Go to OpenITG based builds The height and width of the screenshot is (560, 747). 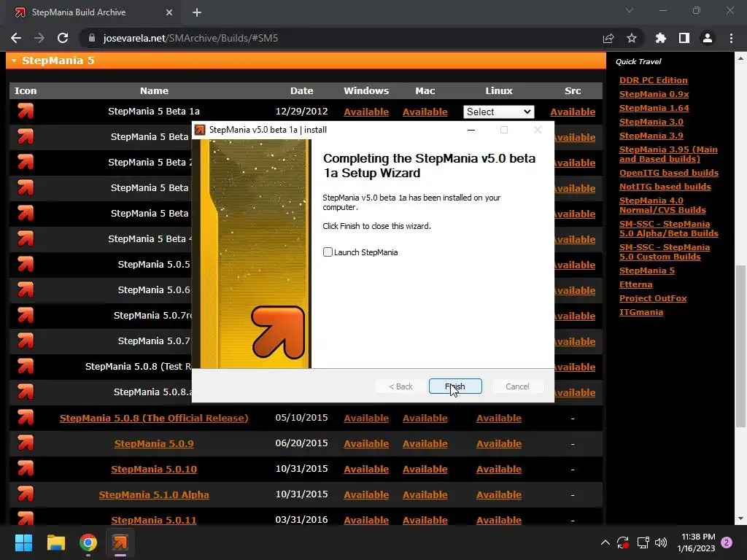pyautogui.click(x=669, y=173)
